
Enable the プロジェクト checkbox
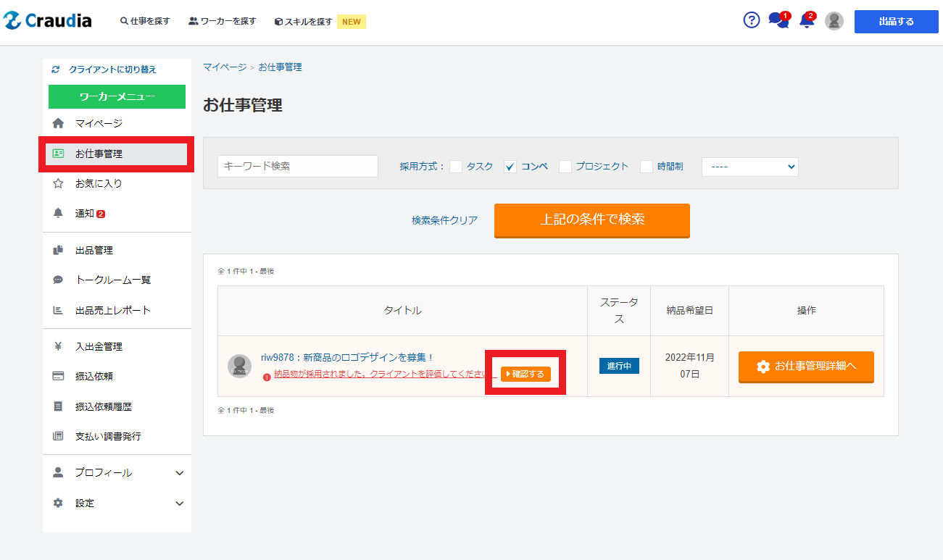coord(565,167)
